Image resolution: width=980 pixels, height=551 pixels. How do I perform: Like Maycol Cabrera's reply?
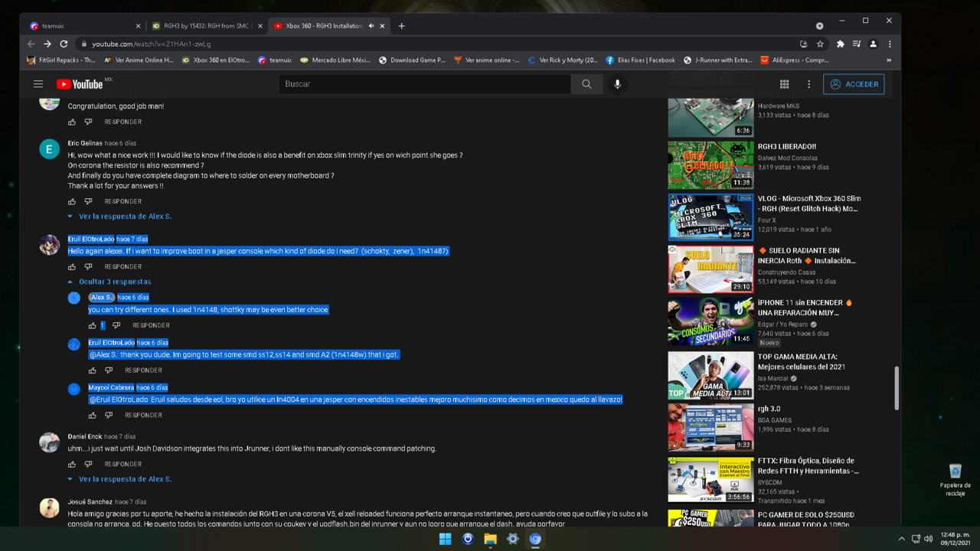(93, 416)
